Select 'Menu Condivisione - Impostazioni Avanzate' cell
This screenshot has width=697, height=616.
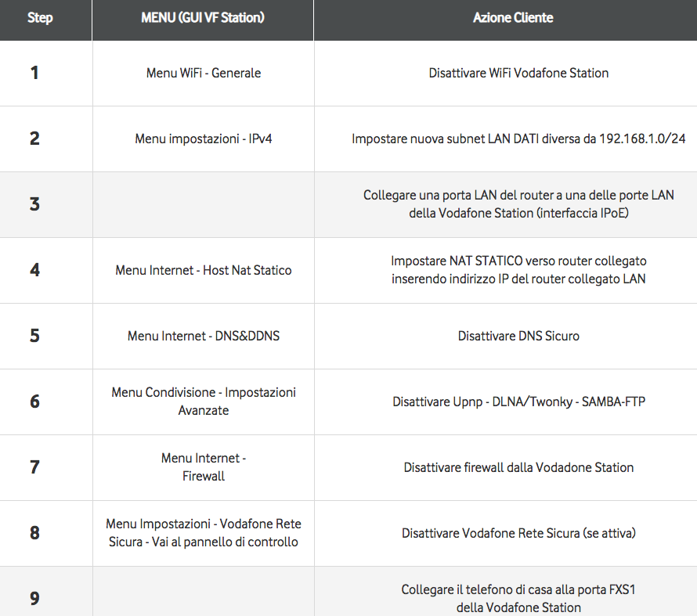204,402
